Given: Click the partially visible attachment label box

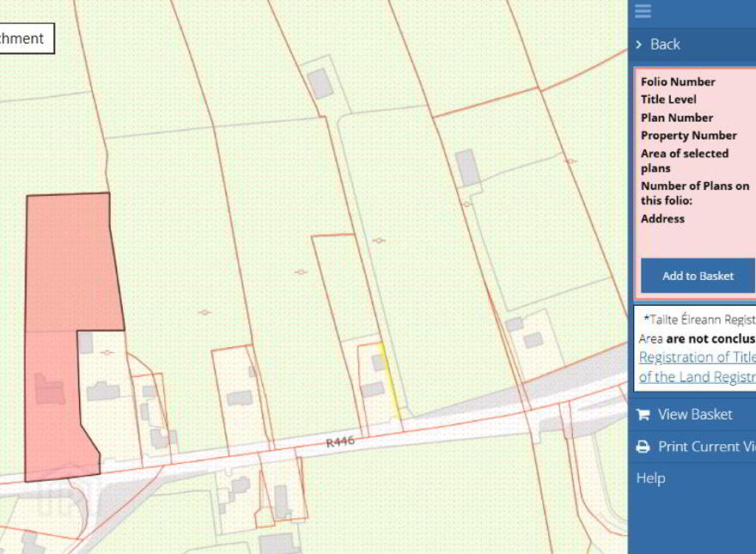Looking at the screenshot, I should 27,38.
